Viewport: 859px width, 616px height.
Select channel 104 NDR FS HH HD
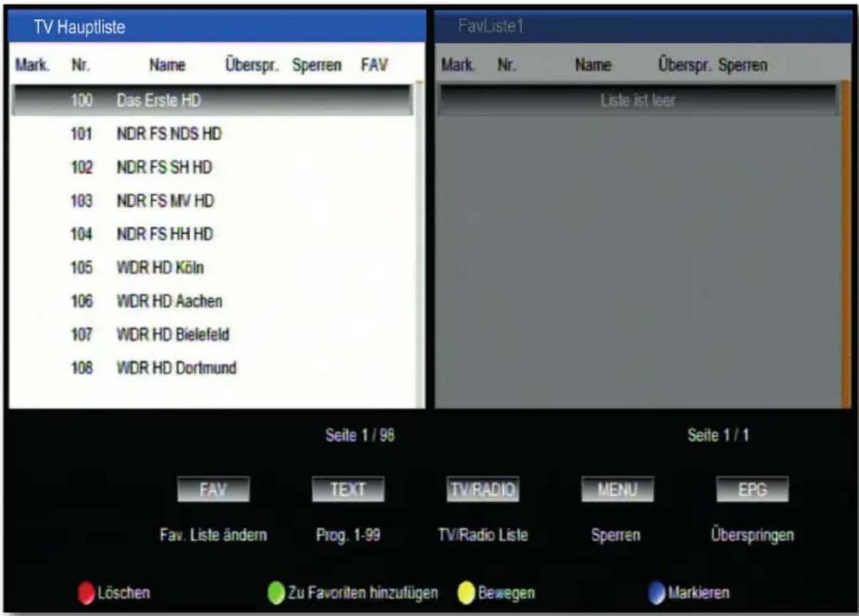212,234
